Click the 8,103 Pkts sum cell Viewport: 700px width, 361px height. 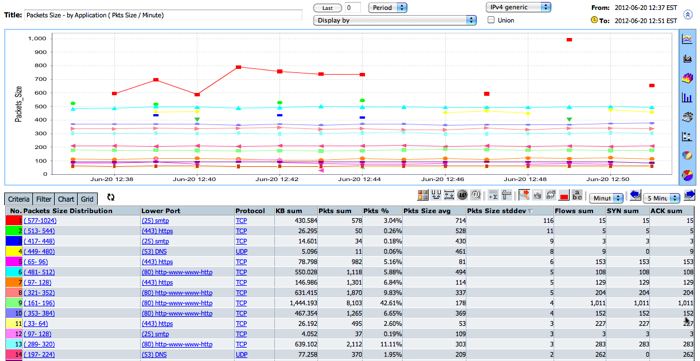pos(339,303)
